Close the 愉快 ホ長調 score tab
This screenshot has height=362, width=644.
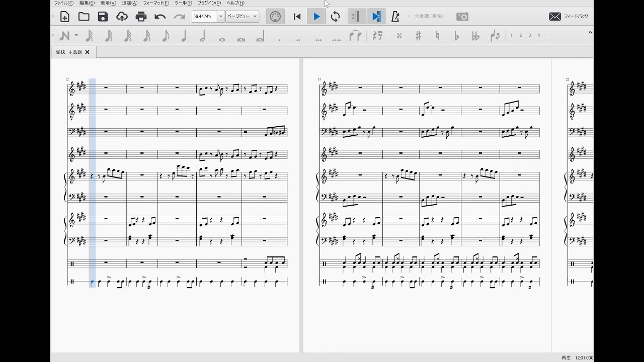click(x=87, y=52)
